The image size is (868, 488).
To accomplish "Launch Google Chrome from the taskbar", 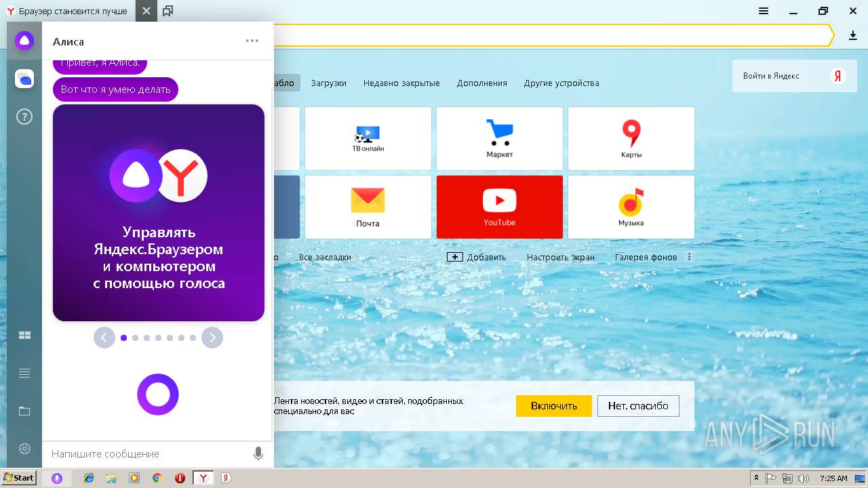I will pyautogui.click(x=157, y=478).
